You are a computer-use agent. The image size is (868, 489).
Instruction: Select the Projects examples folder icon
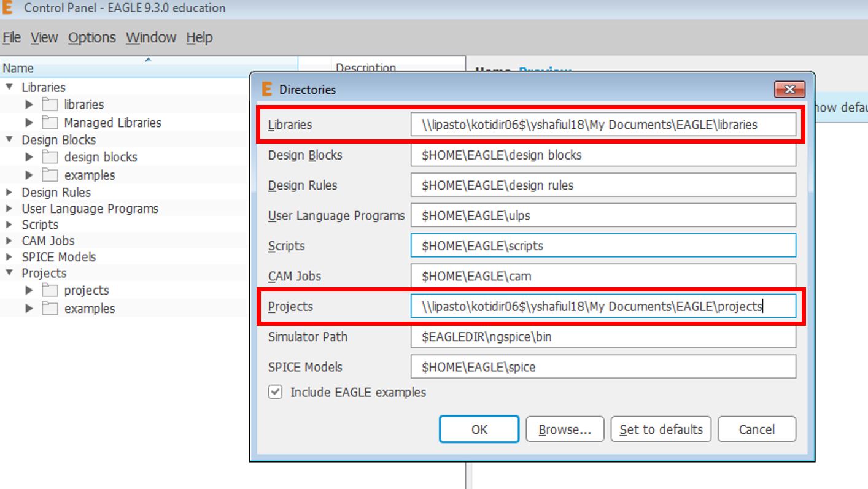[50, 308]
